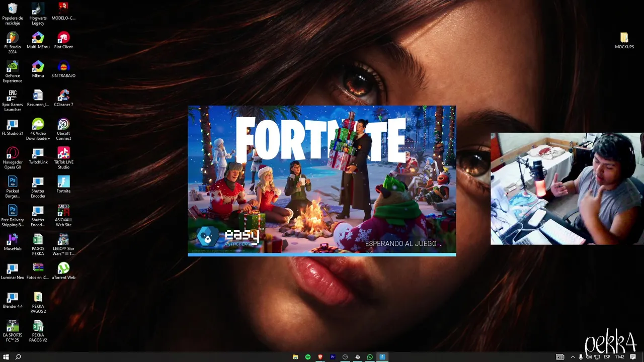
Task: Open the Resumen_I... Word document
Action: 38,98
